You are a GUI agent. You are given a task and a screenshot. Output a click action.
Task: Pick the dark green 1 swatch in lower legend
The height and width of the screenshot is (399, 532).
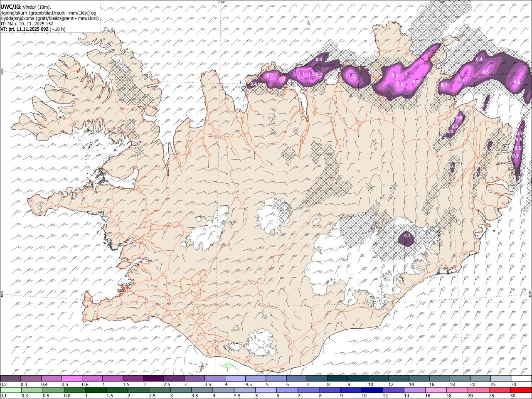(x=96, y=390)
